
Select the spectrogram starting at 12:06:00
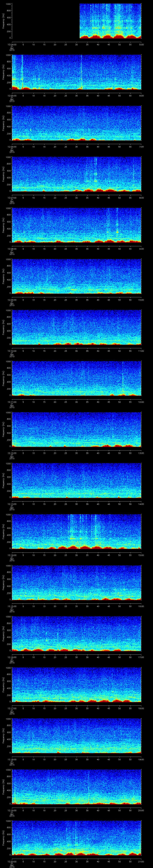pos(77,123)
